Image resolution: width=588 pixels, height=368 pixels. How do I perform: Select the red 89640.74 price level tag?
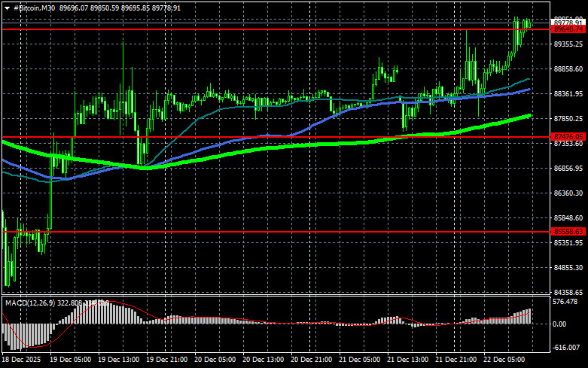(568, 29)
